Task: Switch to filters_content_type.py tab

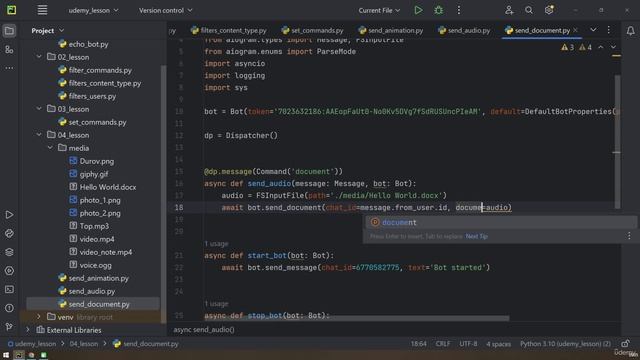Action: coord(229,30)
